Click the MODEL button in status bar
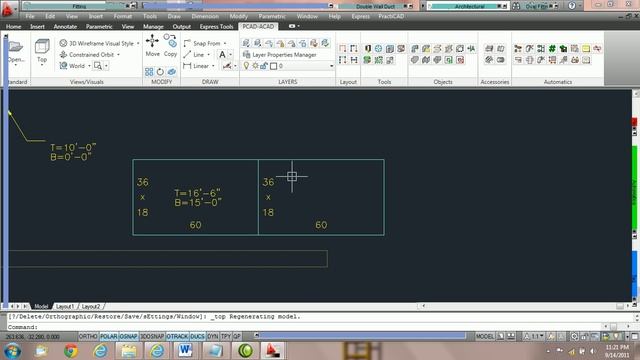The image size is (640, 360). [485, 336]
